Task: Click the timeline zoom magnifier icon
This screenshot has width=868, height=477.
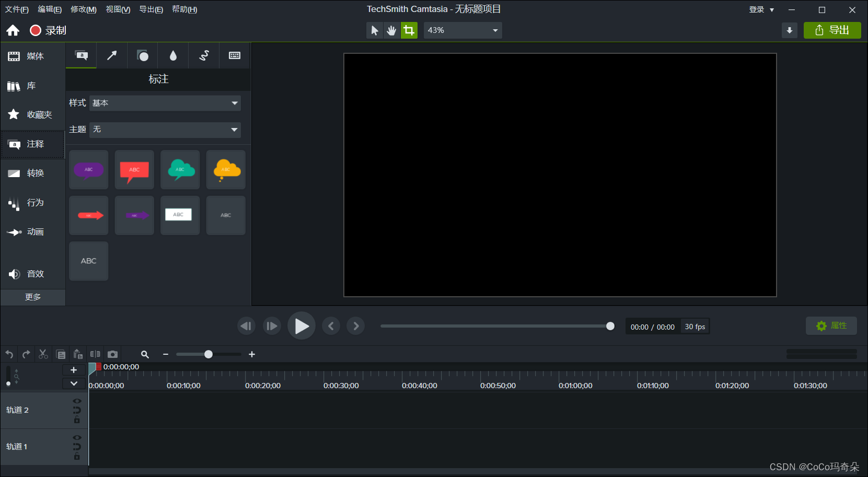Action: pos(145,354)
